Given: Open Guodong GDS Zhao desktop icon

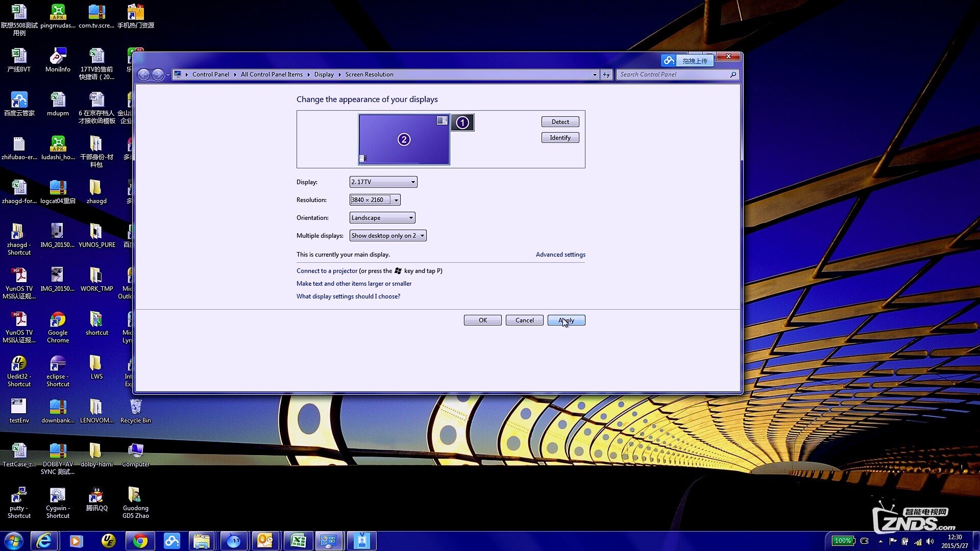Looking at the screenshot, I should pyautogui.click(x=135, y=503).
